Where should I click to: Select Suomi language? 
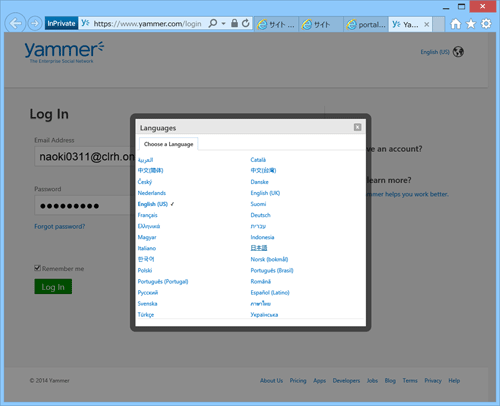tap(258, 204)
